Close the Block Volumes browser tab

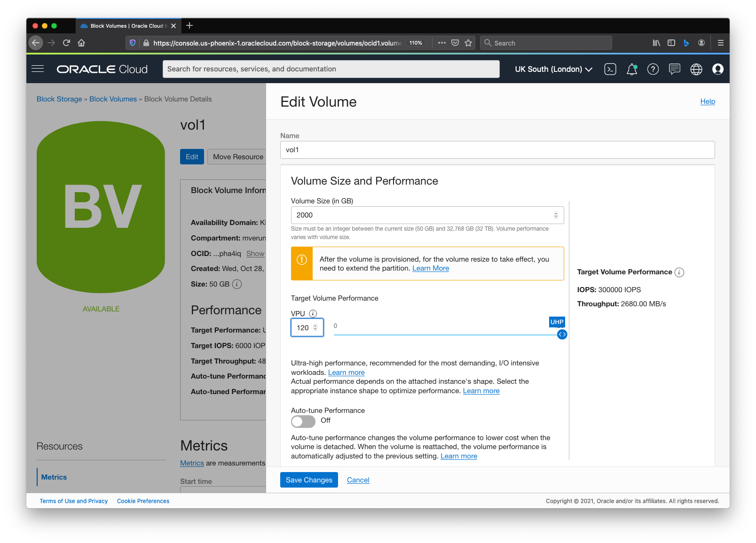tap(173, 26)
